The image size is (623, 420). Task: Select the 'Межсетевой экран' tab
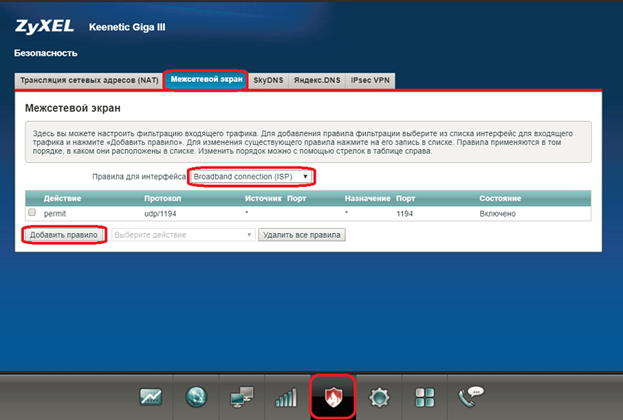coord(206,79)
